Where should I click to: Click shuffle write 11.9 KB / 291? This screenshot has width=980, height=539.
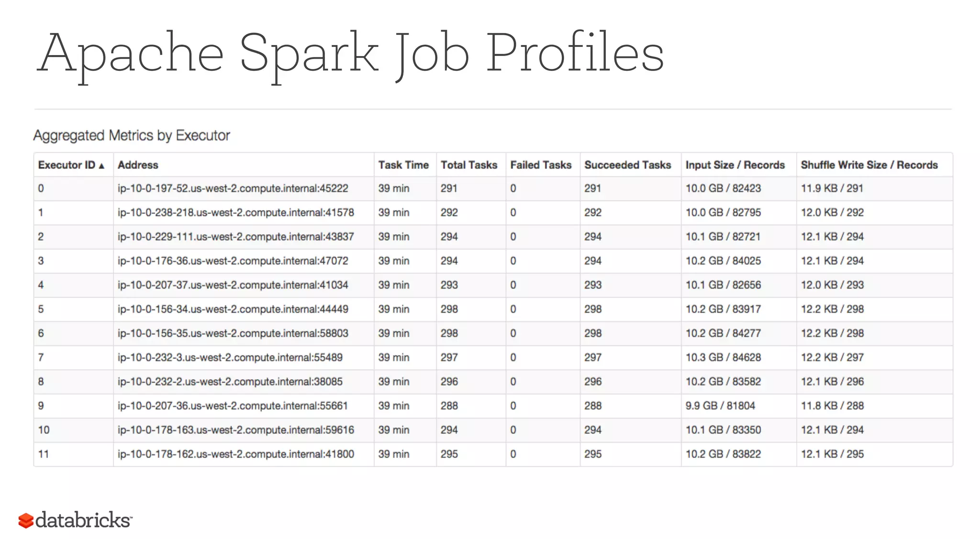[832, 189]
